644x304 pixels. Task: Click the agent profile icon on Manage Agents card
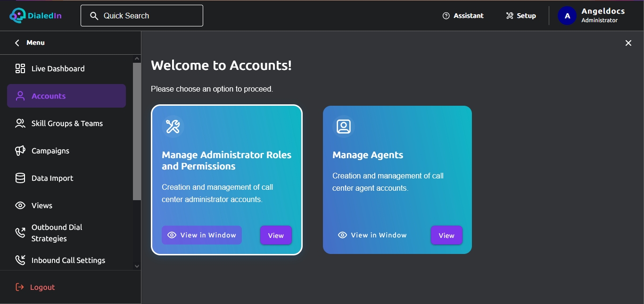344,127
